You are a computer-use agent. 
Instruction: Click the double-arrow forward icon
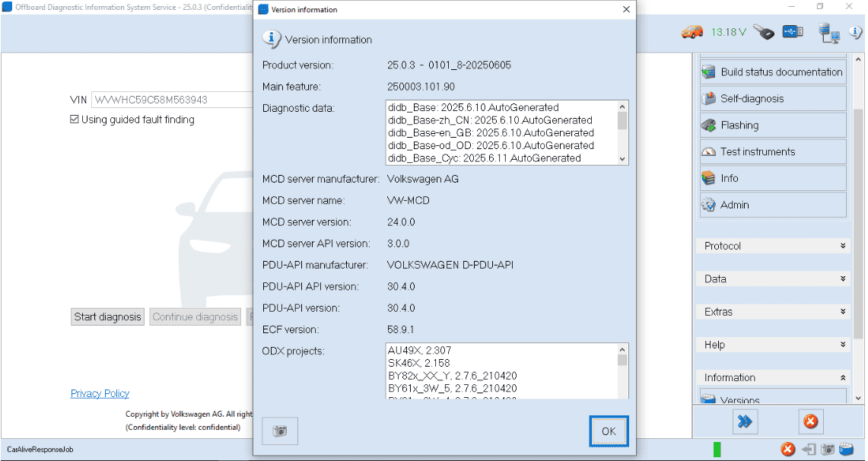coord(745,421)
